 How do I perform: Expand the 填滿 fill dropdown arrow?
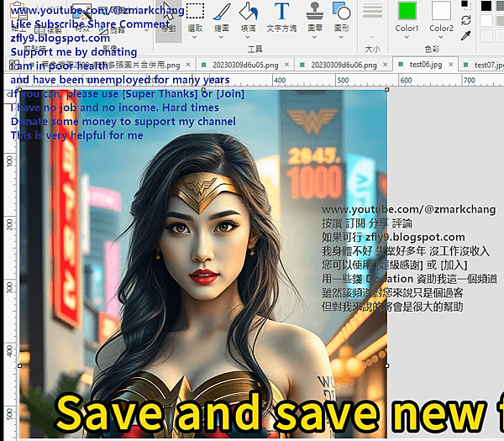coord(248,37)
